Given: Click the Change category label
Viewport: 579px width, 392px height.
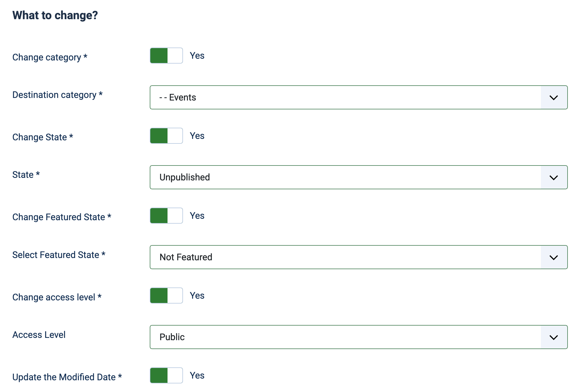Looking at the screenshot, I should click(47, 57).
